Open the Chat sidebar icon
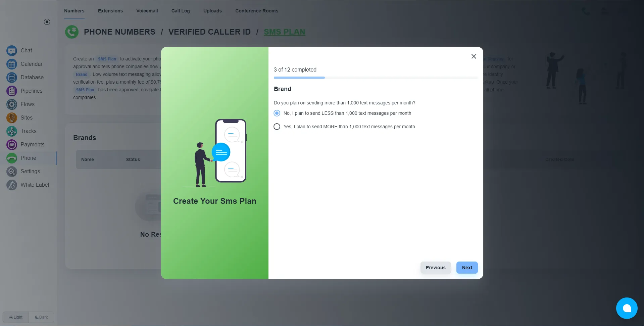644x326 pixels. tap(12, 51)
